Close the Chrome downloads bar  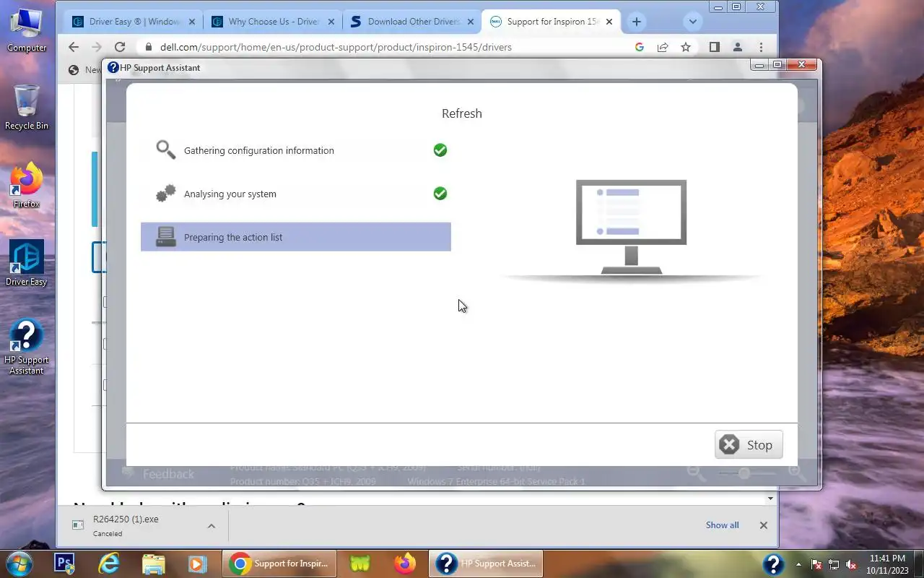763,525
